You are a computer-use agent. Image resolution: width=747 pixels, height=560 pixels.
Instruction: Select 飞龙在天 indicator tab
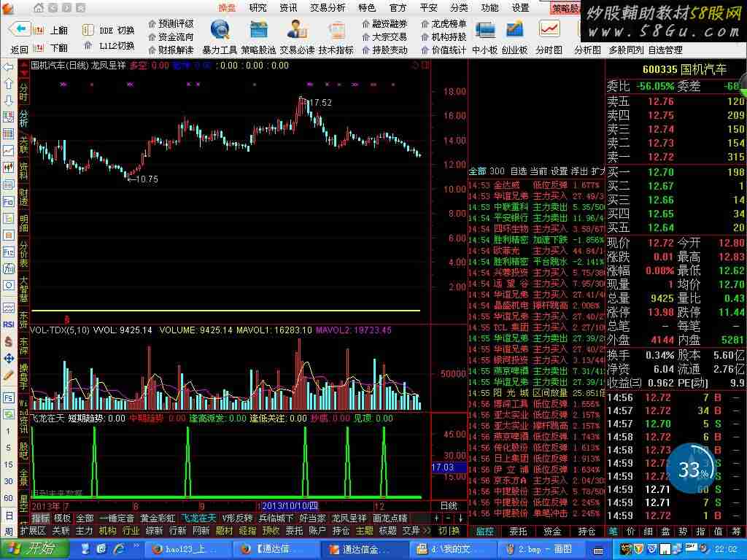click(x=198, y=518)
